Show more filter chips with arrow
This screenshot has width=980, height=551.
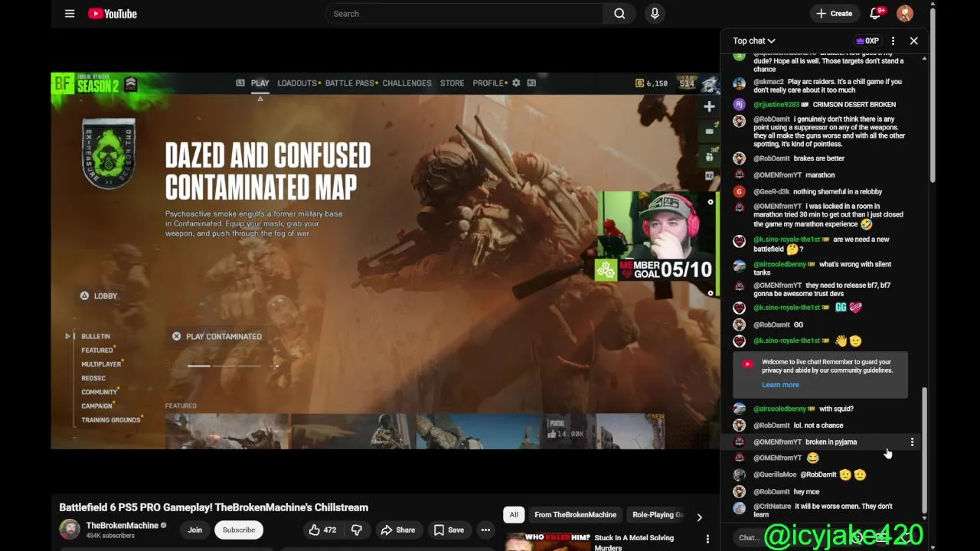[x=699, y=517]
